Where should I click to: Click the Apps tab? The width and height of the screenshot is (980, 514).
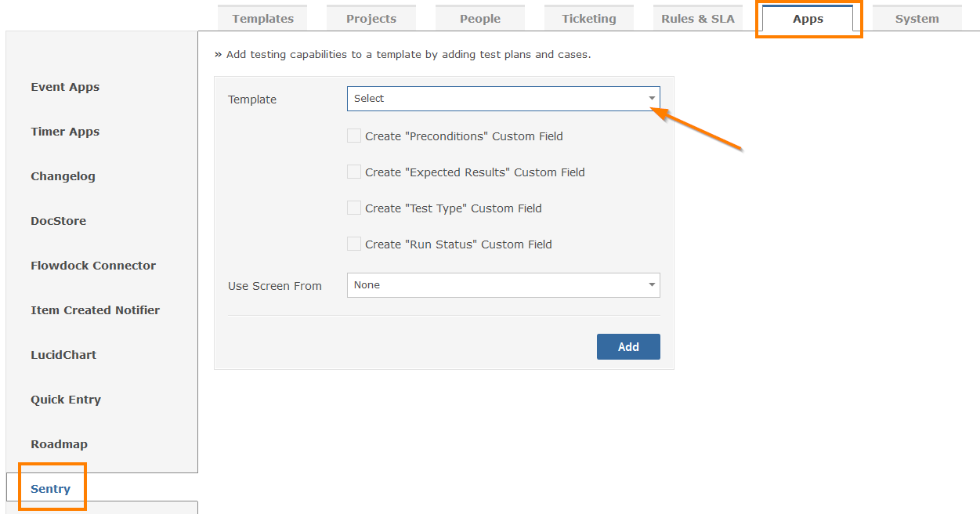(808, 19)
